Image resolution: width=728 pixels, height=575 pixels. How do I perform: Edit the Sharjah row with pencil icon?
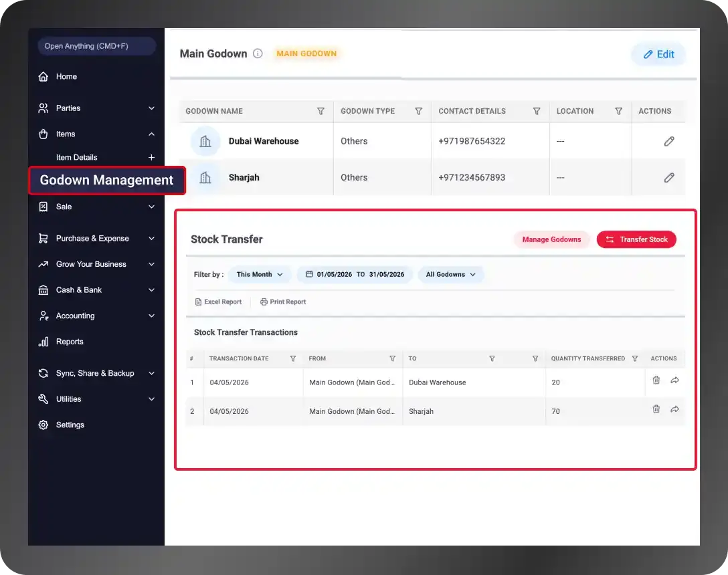point(669,177)
